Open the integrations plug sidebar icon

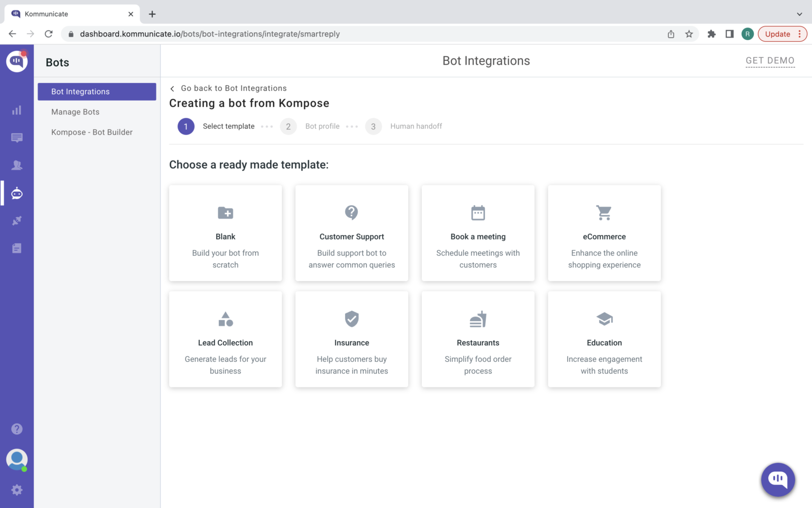tap(17, 221)
